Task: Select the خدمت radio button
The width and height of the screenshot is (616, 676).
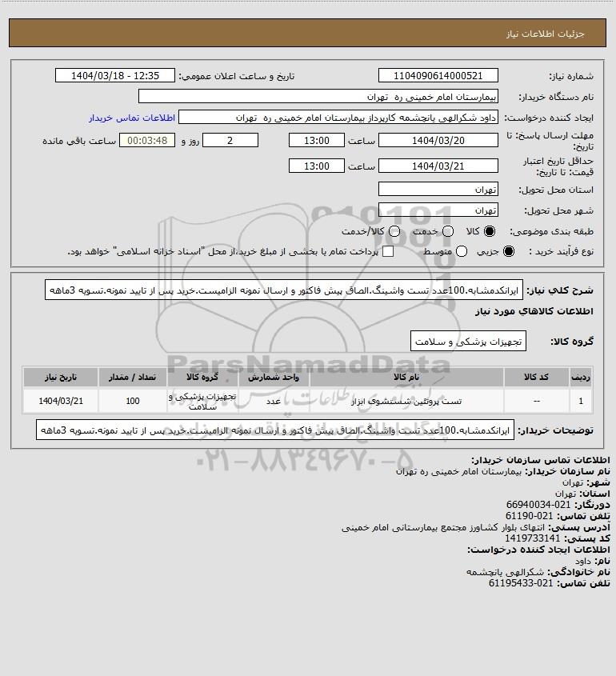Action: 448,231
